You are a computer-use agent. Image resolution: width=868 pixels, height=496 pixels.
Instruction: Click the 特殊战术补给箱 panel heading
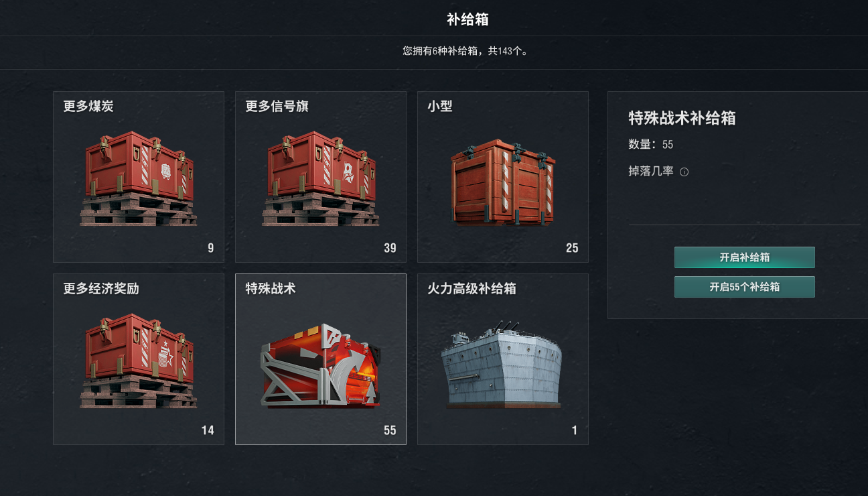[682, 119]
